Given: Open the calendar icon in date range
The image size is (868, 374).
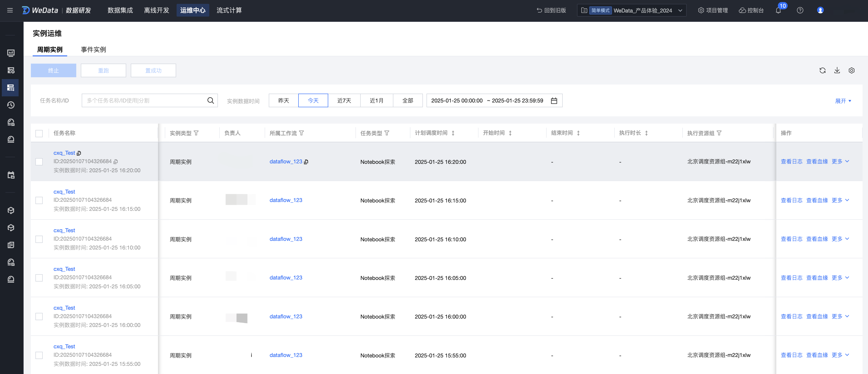Looking at the screenshot, I should [554, 100].
